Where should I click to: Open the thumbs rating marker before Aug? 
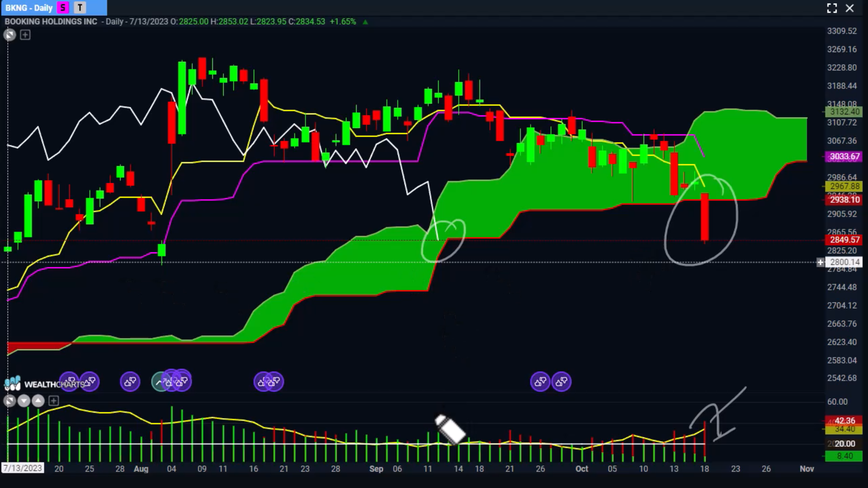(130, 382)
